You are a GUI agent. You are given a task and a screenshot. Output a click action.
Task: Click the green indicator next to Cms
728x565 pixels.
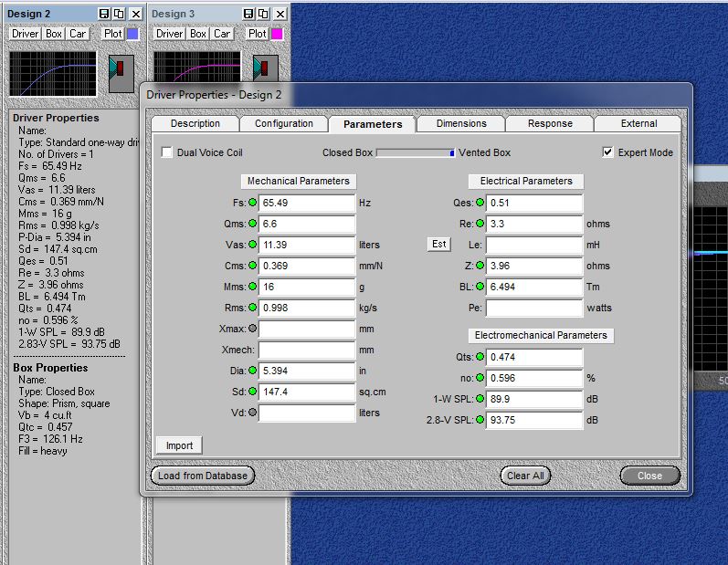point(253,266)
